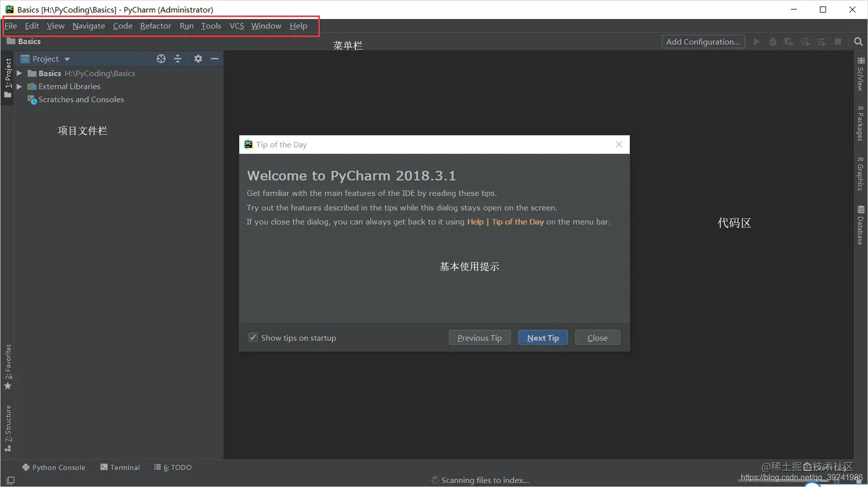Click the Welcome to PyCharm 2018.3.1 heading
Screen dimensions: 868x487
[x=351, y=176]
